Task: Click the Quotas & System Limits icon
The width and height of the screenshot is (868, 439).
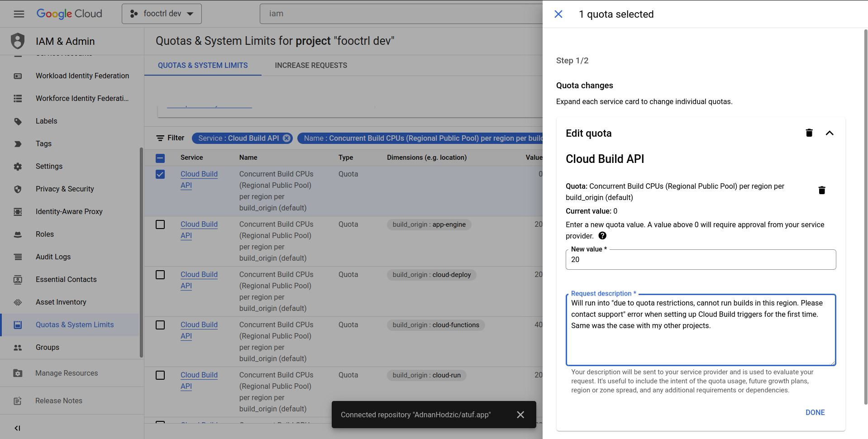Action: coord(18,325)
